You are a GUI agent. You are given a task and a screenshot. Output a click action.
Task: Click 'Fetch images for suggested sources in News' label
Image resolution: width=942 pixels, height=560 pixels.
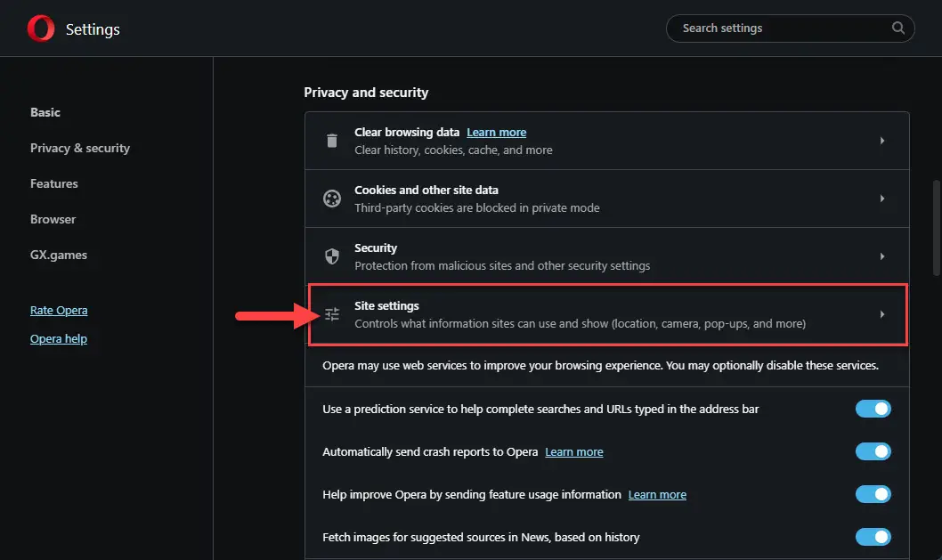[x=481, y=537]
